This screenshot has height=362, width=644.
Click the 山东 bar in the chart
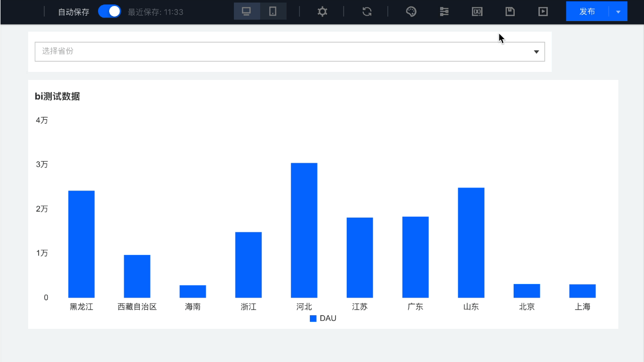[471, 243]
